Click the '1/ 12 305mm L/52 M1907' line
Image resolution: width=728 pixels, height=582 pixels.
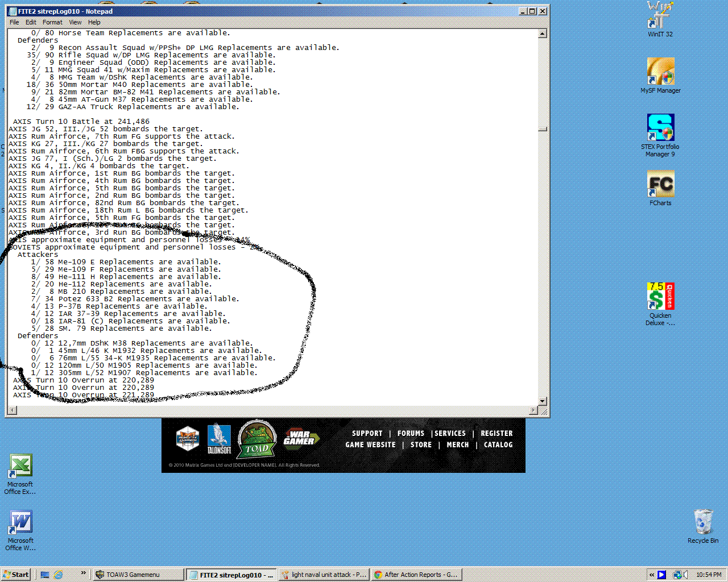[144, 373]
